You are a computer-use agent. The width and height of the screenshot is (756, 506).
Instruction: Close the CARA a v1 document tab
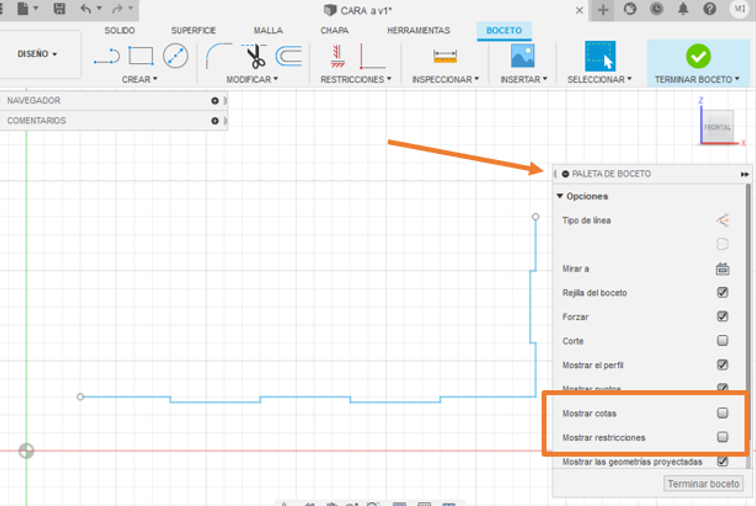click(579, 10)
